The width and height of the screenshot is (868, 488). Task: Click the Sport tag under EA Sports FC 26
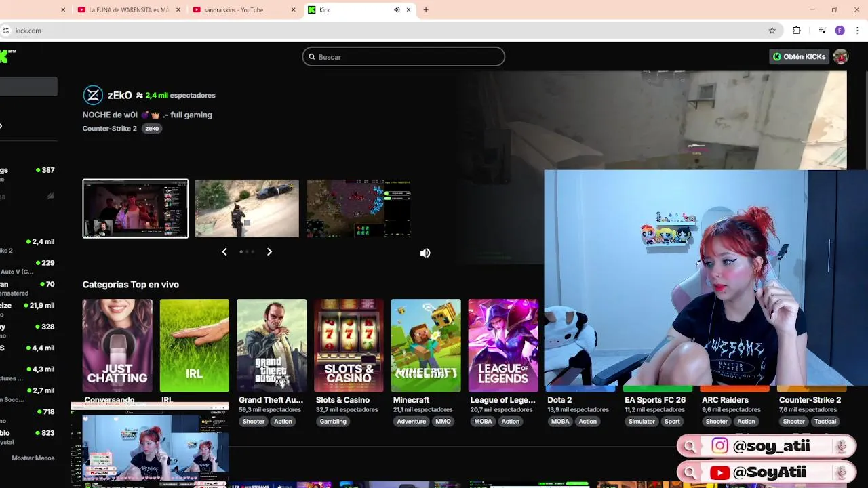[672, 422]
